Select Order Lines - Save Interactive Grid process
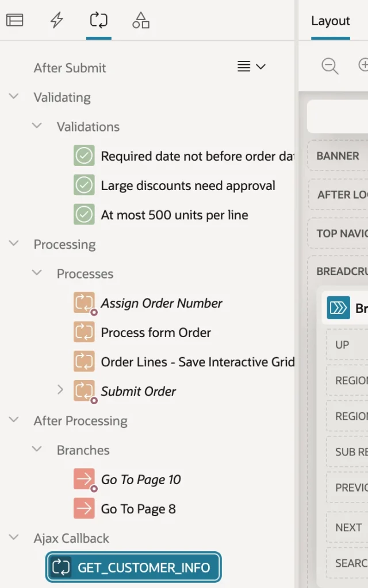 click(x=198, y=362)
